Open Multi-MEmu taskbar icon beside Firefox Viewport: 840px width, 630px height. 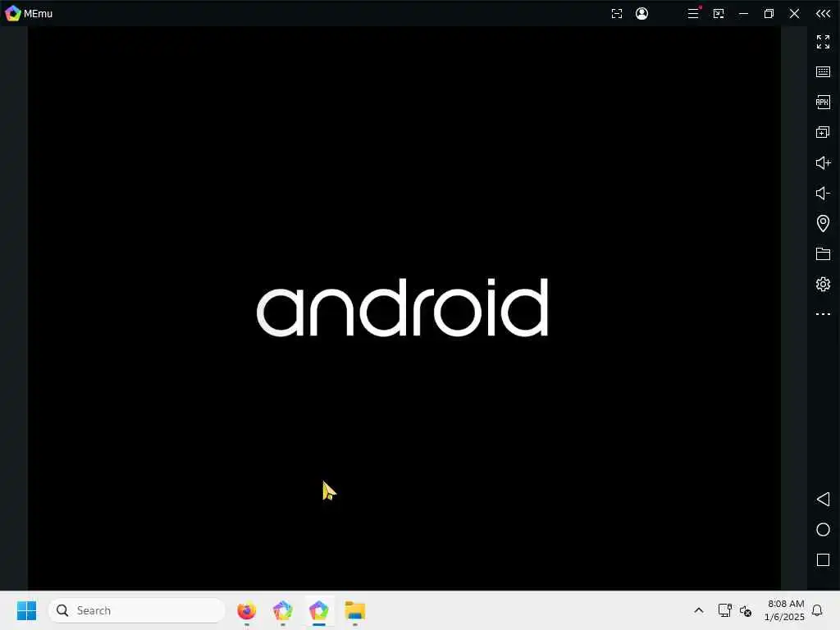tap(283, 610)
